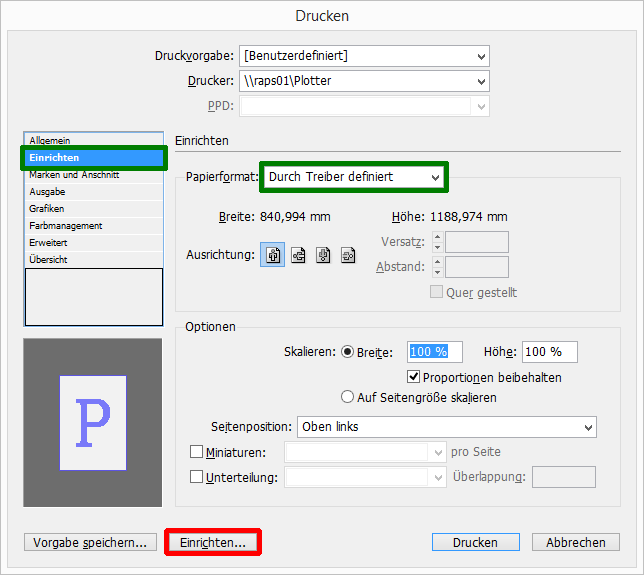This screenshot has width=644, height=575.
Task: Open the Druckvorgabe dropdown
Action: pos(364,56)
